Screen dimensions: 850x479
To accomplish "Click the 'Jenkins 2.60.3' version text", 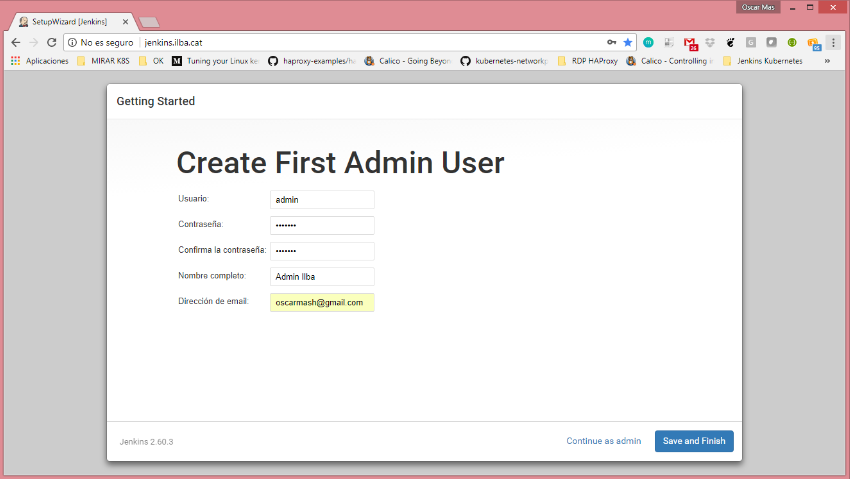I will coord(146,442).
